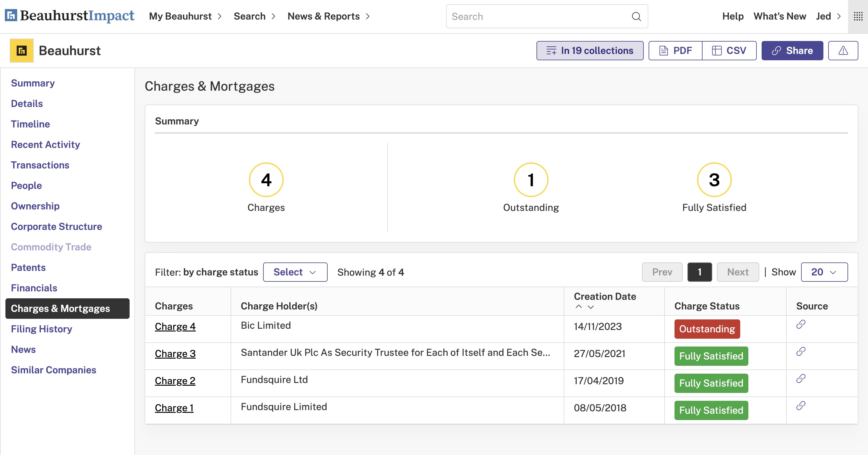Change the Show 20 rows dropdown
This screenshot has width=868, height=455.
click(x=824, y=272)
